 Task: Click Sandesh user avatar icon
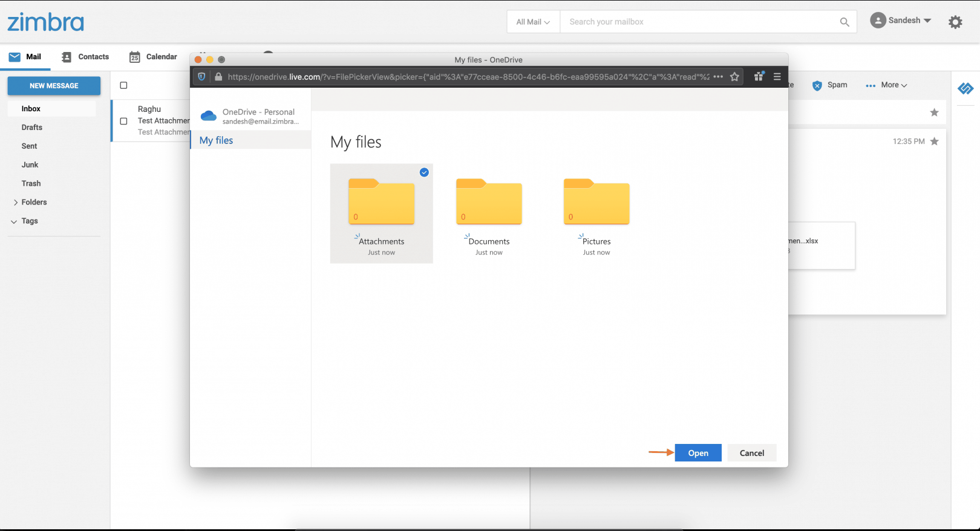click(x=878, y=21)
